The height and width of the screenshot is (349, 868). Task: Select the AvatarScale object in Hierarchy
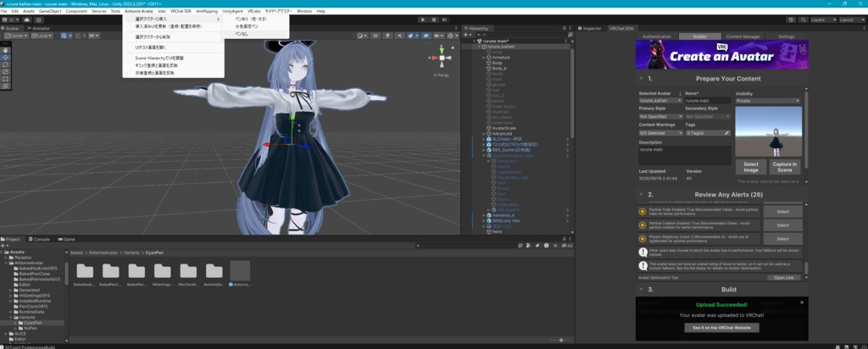[x=504, y=128]
